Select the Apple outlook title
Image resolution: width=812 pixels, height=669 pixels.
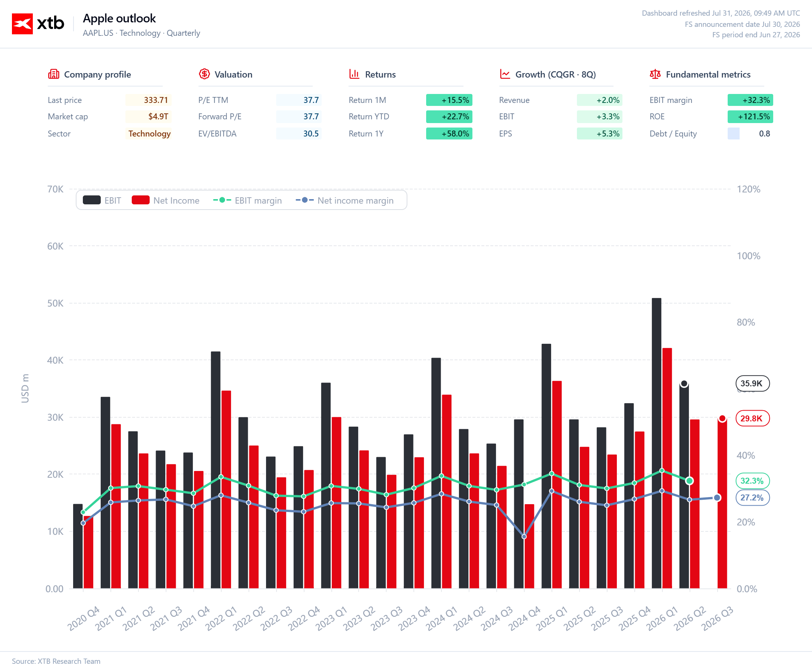(x=119, y=19)
